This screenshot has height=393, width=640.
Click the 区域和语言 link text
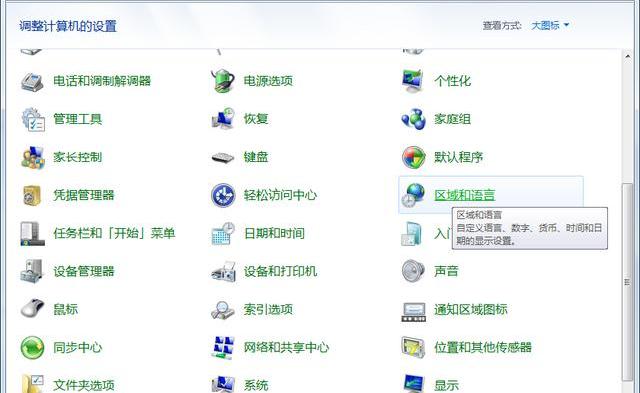pyautogui.click(x=464, y=195)
